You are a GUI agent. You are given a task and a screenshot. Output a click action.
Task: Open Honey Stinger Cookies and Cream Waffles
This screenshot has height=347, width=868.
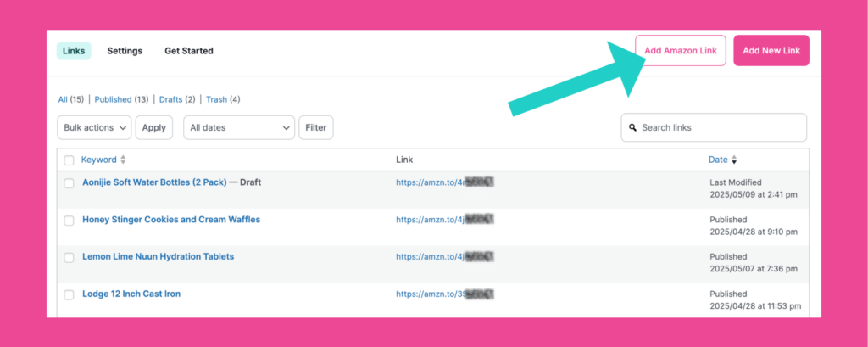(171, 220)
